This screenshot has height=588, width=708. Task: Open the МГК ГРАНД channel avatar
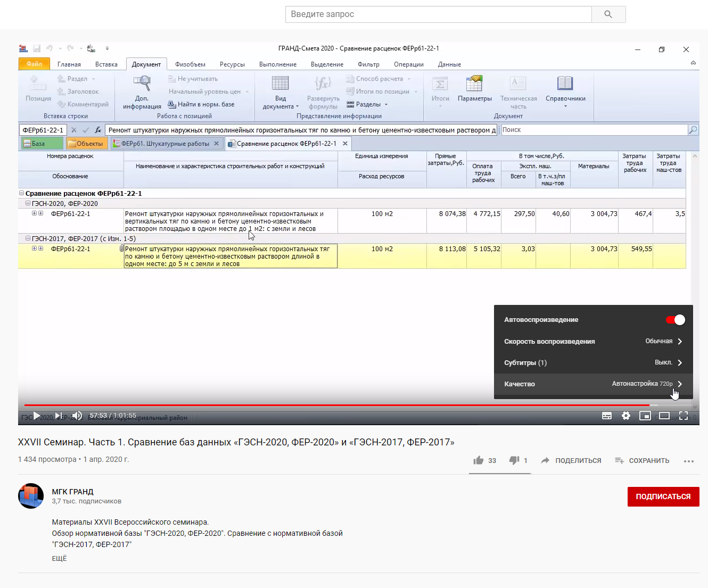pyautogui.click(x=31, y=496)
